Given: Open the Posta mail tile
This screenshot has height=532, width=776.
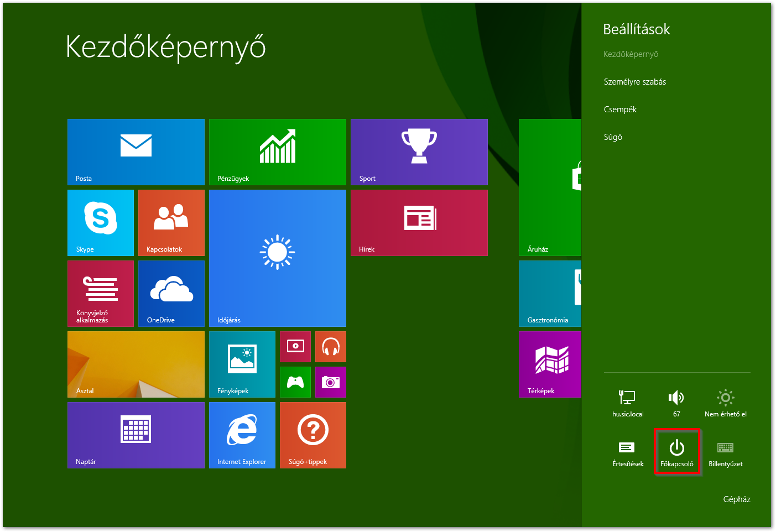Looking at the screenshot, I should click(136, 152).
